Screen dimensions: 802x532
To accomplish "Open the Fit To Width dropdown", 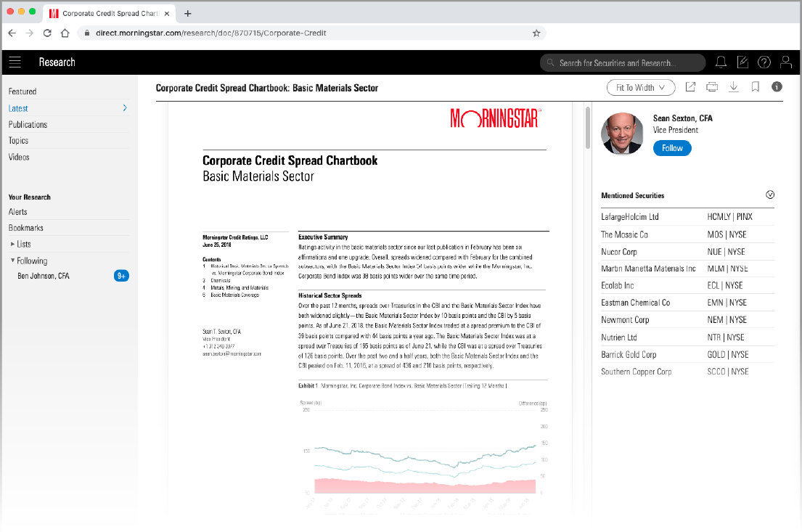I will [x=641, y=88].
